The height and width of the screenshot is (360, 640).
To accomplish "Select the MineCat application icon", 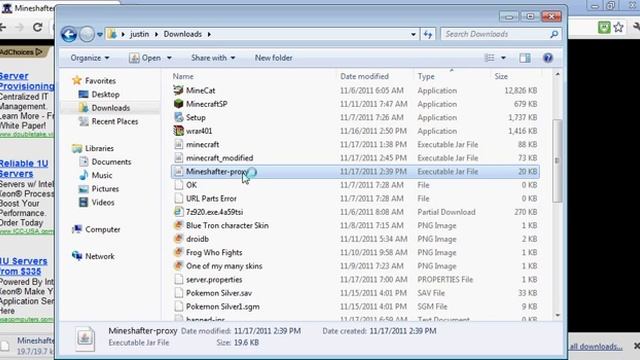I will click(178, 90).
